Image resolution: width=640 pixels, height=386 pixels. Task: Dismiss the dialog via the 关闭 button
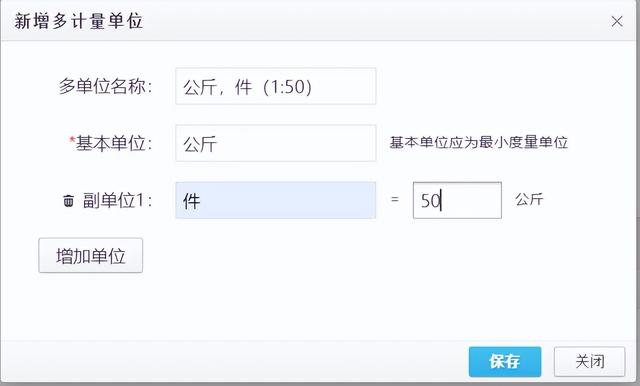tap(589, 362)
